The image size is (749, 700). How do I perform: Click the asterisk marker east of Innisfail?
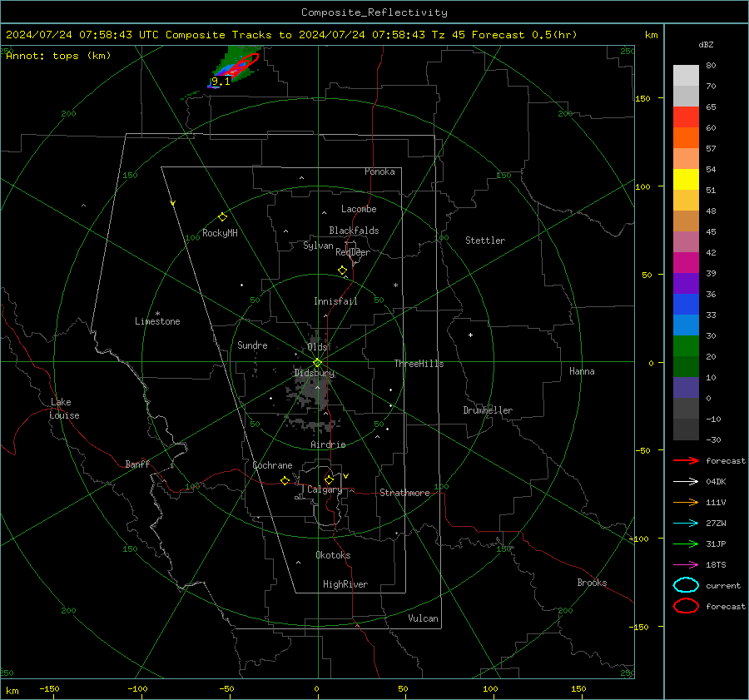(395, 285)
